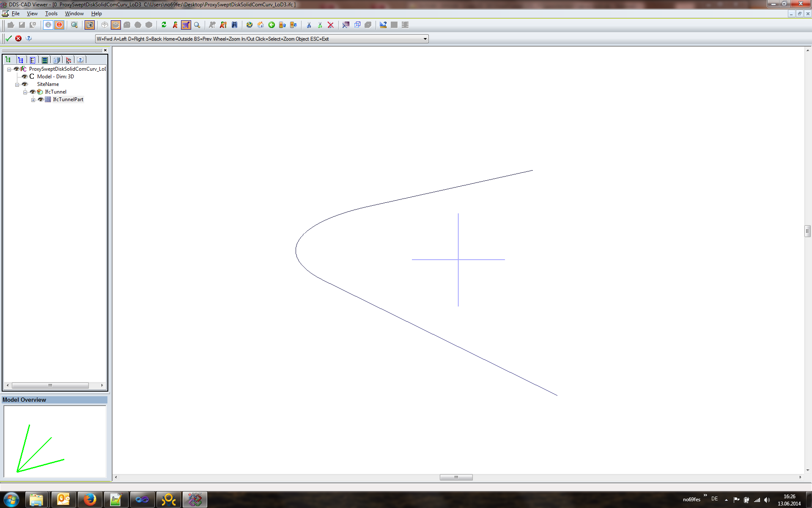Select the IfcTunnel tree item
The height and width of the screenshot is (508, 812).
coord(56,92)
